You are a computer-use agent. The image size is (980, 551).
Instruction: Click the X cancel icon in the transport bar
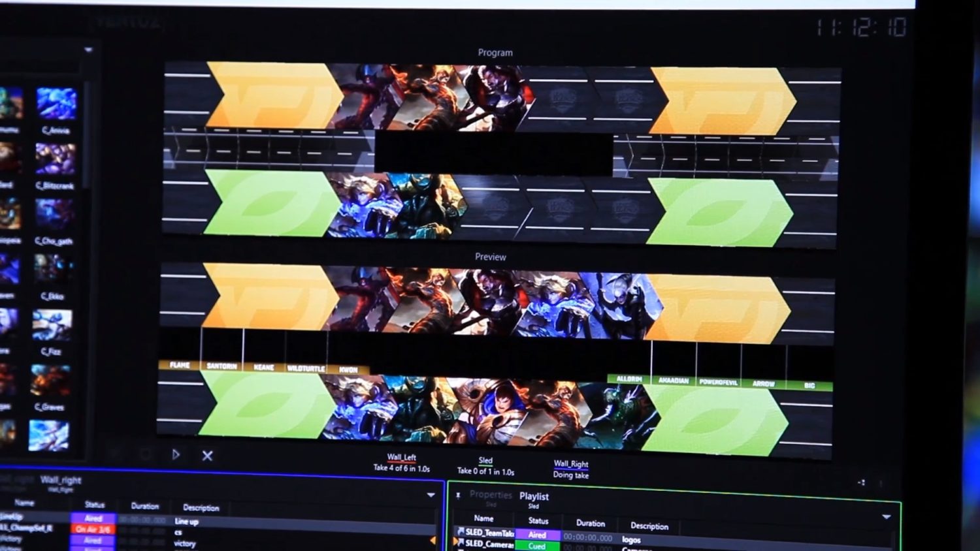[207, 454]
